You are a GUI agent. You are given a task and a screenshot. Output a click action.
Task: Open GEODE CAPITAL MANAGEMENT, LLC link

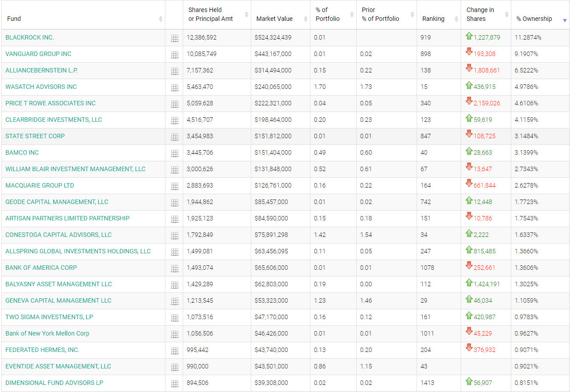click(x=57, y=202)
